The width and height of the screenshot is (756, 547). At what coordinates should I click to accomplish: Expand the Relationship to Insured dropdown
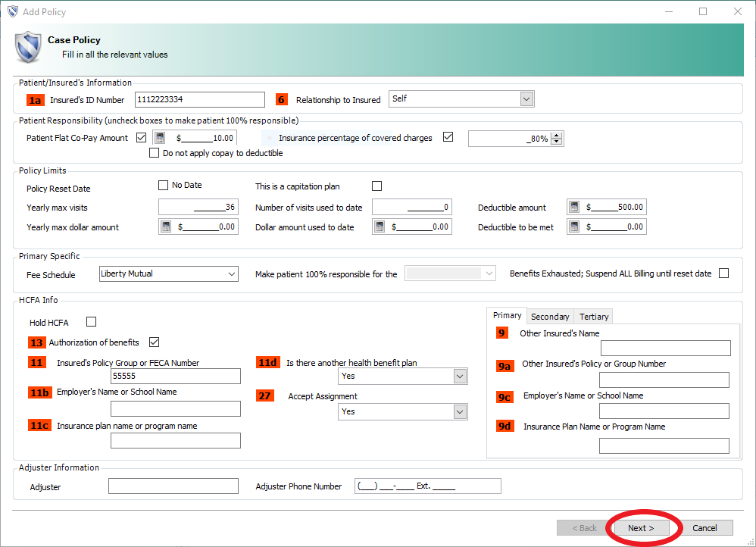tap(526, 99)
